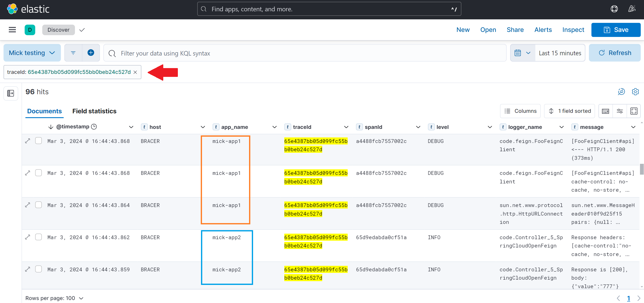
Task: Click the timestamp clock info icon
Action: [x=94, y=127]
